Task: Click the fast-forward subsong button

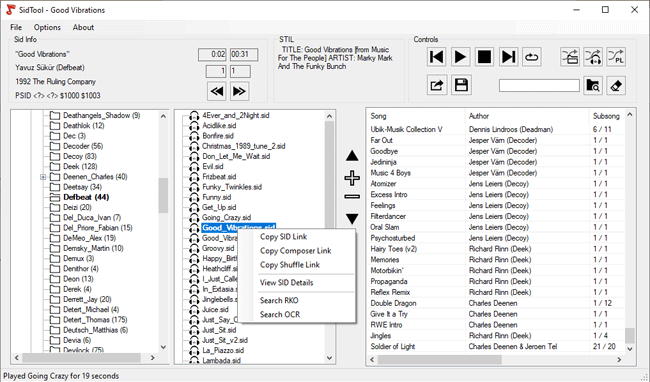Action: click(x=239, y=91)
